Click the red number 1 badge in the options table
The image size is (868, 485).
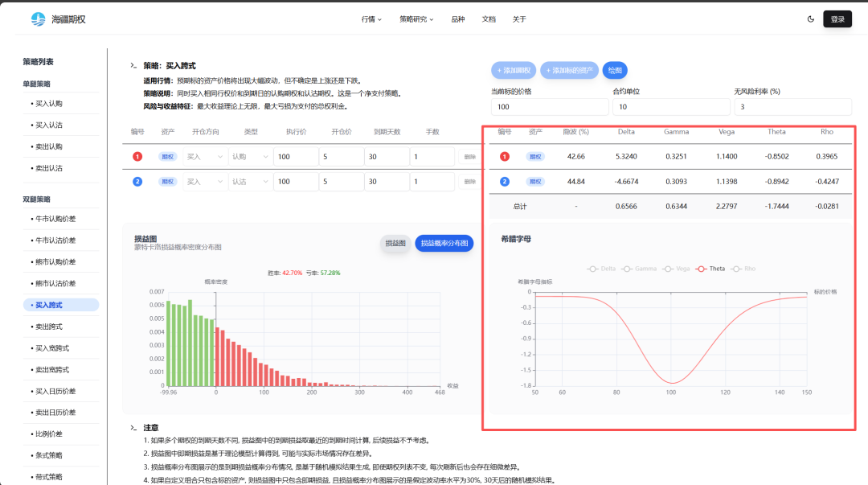[137, 158]
